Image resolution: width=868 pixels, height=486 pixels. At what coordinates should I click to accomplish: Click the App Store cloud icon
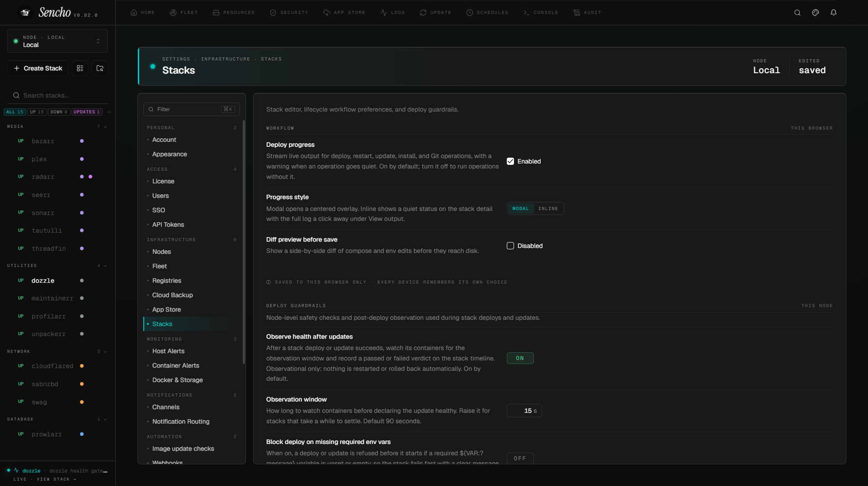pos(326,13)
